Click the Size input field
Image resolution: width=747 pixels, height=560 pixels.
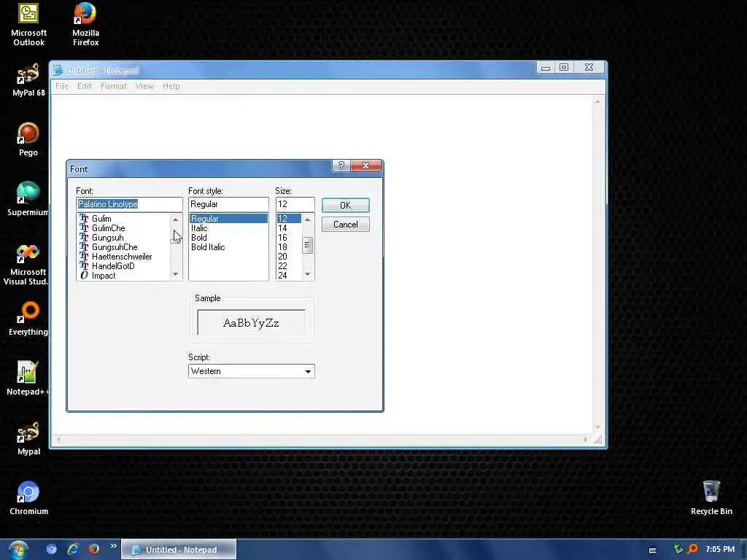295,204
